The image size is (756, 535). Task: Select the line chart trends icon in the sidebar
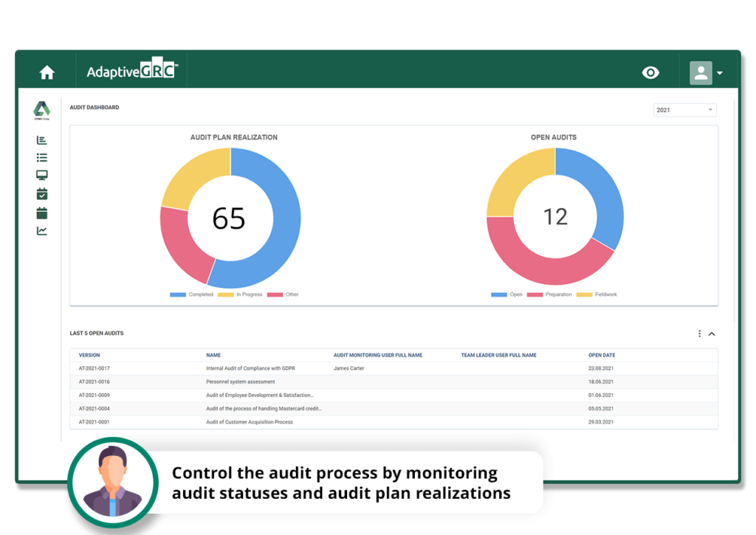click(x=42, y=229)
